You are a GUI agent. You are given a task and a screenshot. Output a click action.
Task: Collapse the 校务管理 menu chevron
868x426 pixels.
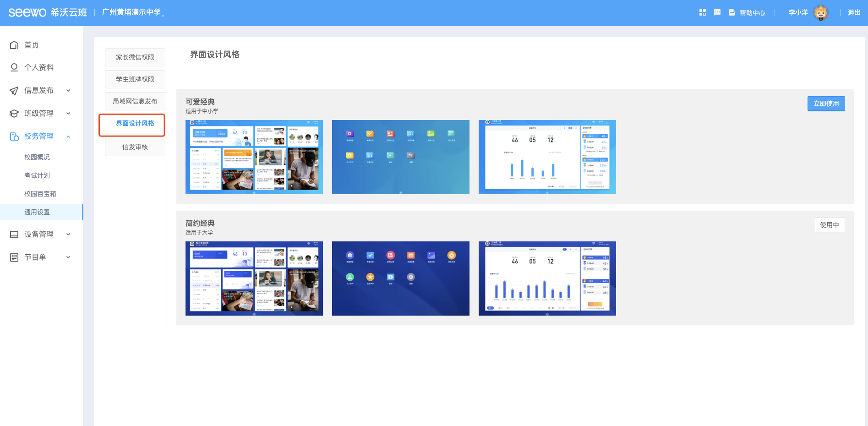(68, 136)
